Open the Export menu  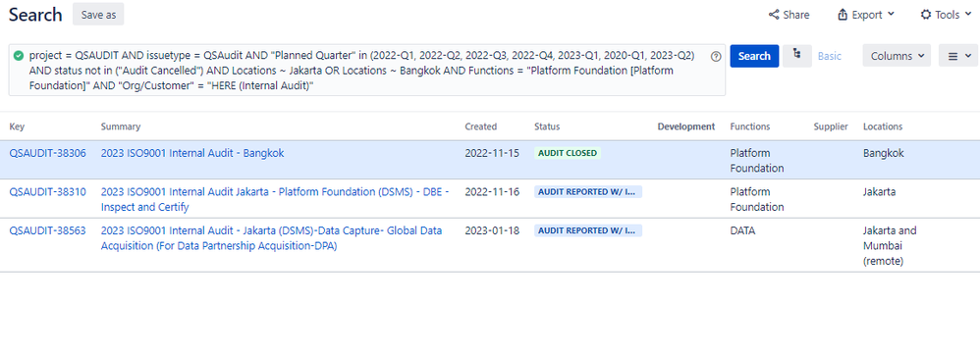866,15
